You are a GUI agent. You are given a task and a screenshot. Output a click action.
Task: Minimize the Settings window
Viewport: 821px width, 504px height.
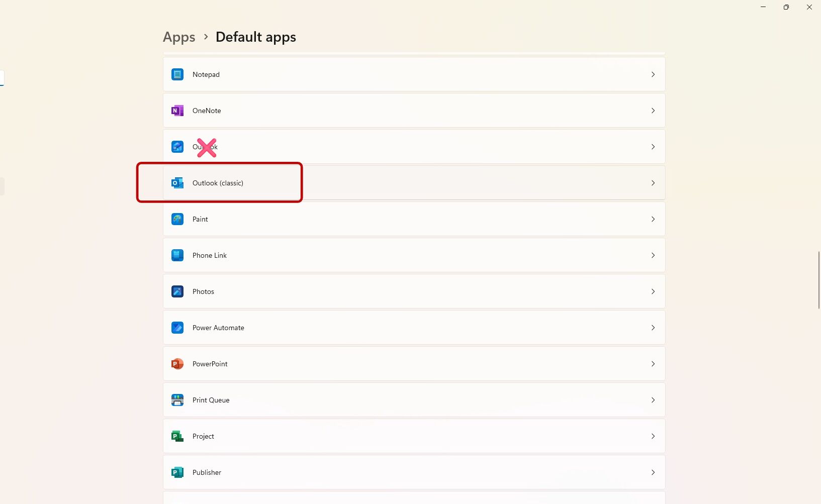(x=763, y=7)
